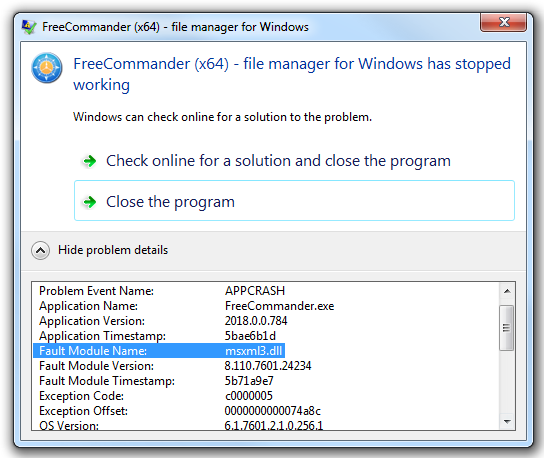The width and height of the screenshot is (544, 458).
Task: Click the FreeCommander title bar icon
Action: (29, 27)
